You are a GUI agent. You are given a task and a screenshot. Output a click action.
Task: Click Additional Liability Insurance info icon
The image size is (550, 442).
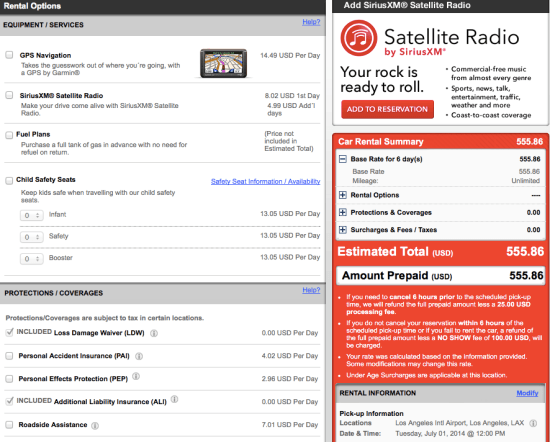tap(174, 399)
